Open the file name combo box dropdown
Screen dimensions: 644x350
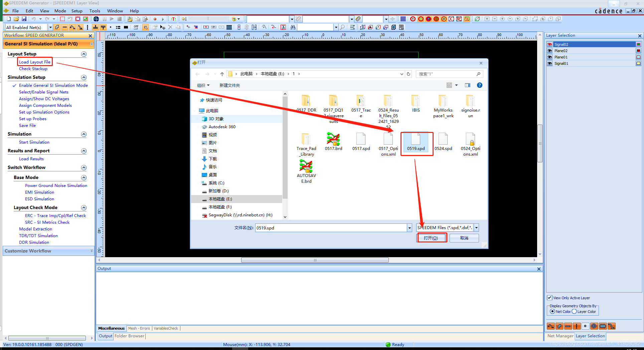pos(410,228)
